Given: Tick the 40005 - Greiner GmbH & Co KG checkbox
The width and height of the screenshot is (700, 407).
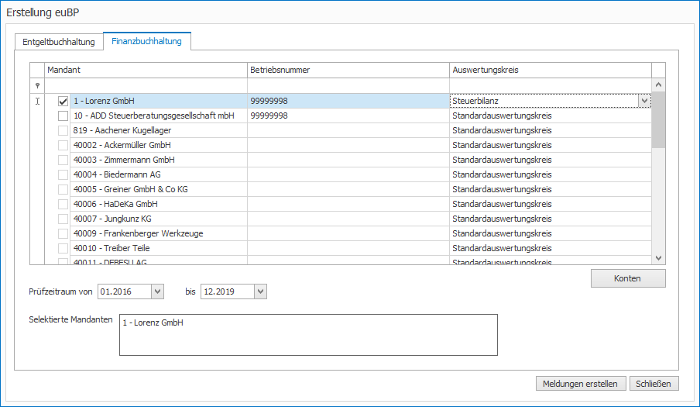Looking at the screenshot, I should click(63, 190).
